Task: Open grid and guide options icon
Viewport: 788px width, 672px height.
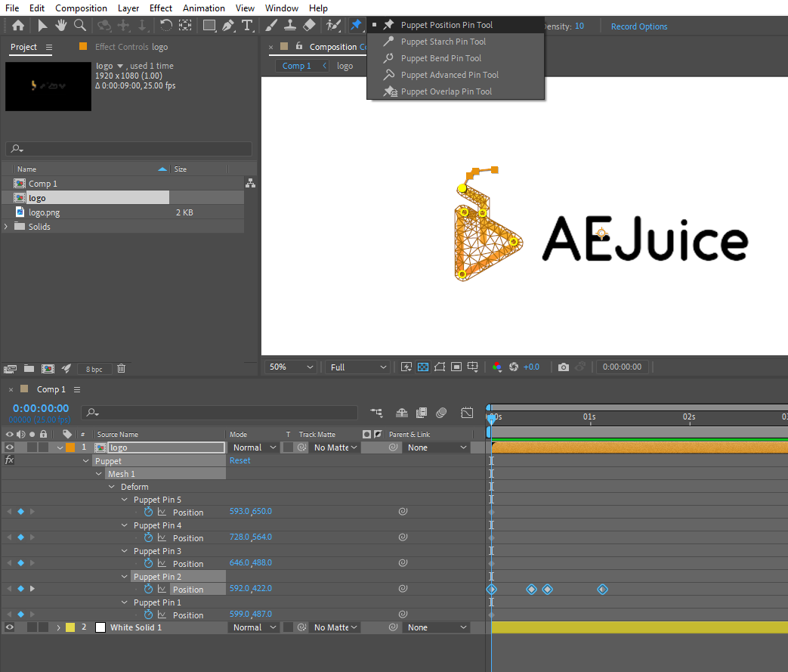Action: pos(473,367)
